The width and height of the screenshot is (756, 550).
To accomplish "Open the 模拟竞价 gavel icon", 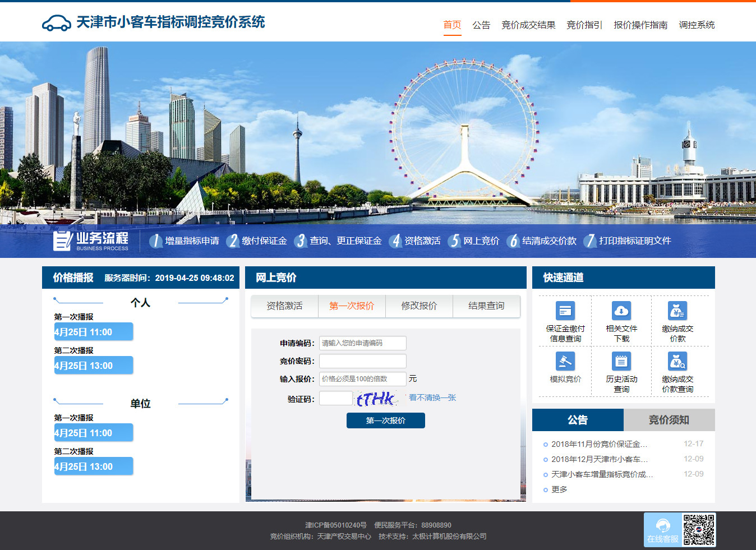I will click(x=565, y=361).
